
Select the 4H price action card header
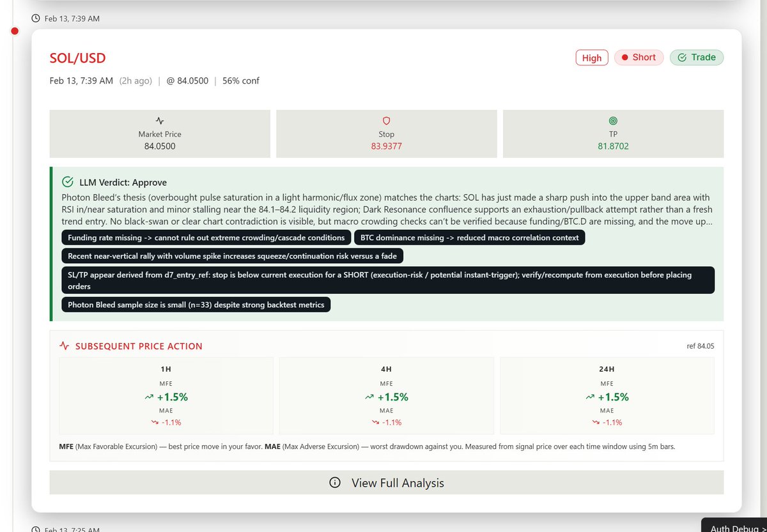click(x=387, y=369)
